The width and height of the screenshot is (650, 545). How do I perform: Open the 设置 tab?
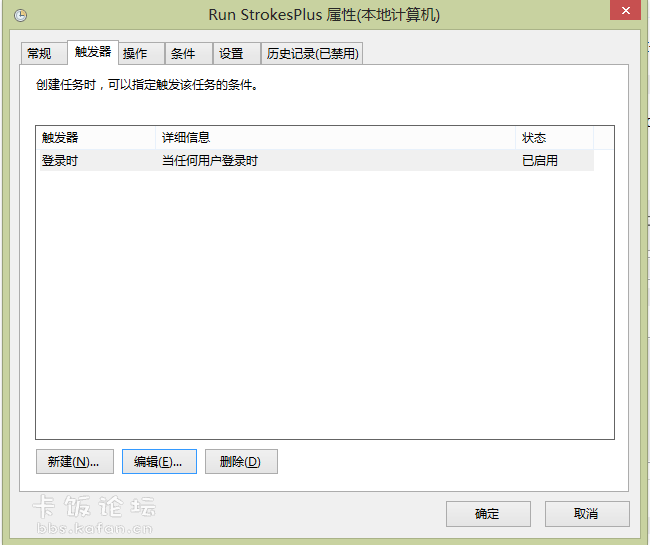click(237, 53)
